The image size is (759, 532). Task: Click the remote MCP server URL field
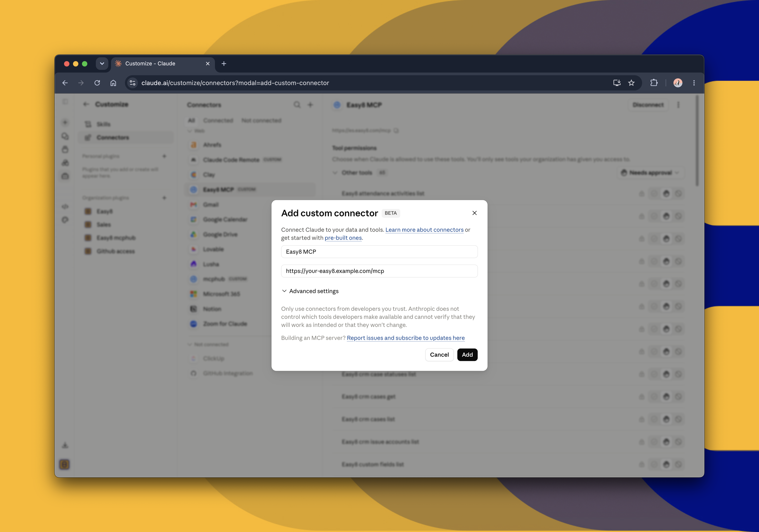tap(379, 271)
